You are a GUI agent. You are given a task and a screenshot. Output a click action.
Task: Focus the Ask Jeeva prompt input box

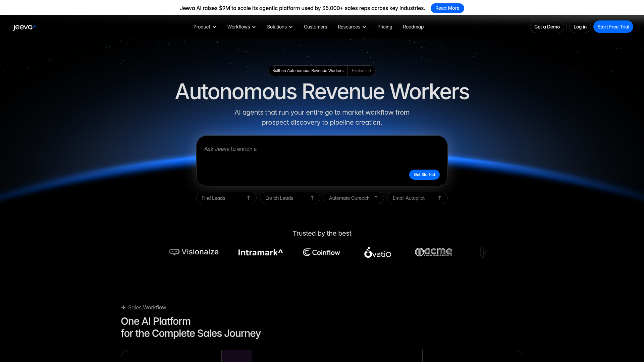302,154
